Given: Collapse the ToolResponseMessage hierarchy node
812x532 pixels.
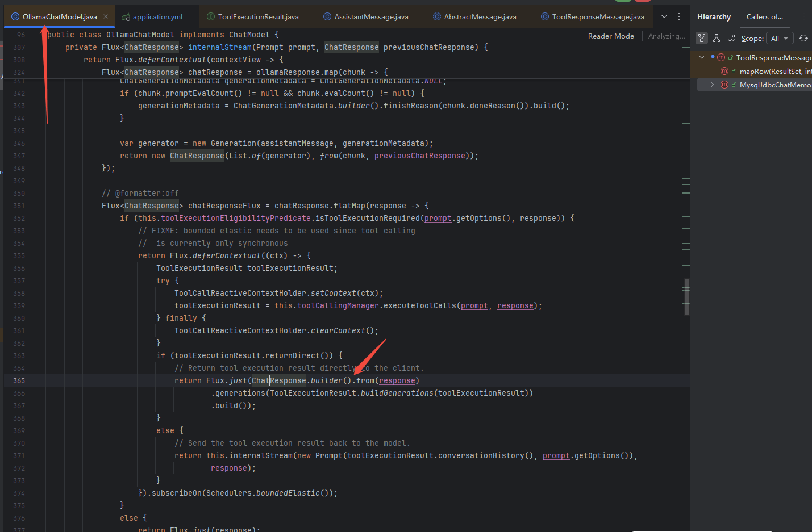Looking at the screenshot, I should 702,57.
